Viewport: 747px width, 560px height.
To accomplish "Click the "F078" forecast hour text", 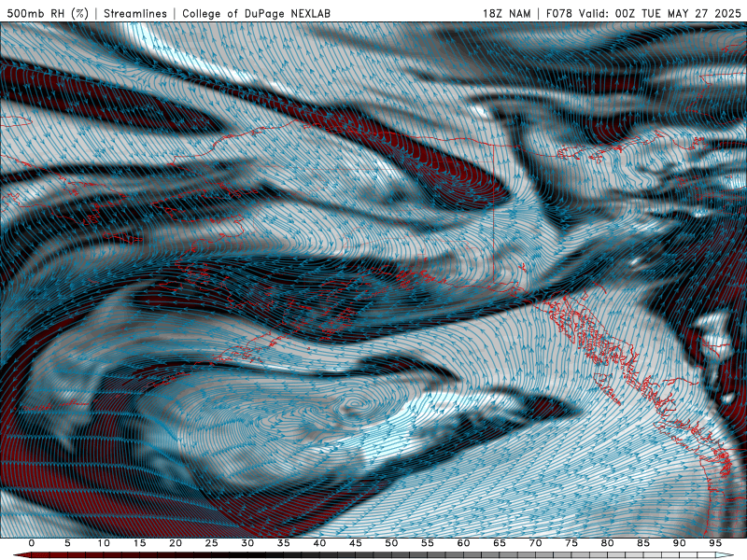I will 558,14.
